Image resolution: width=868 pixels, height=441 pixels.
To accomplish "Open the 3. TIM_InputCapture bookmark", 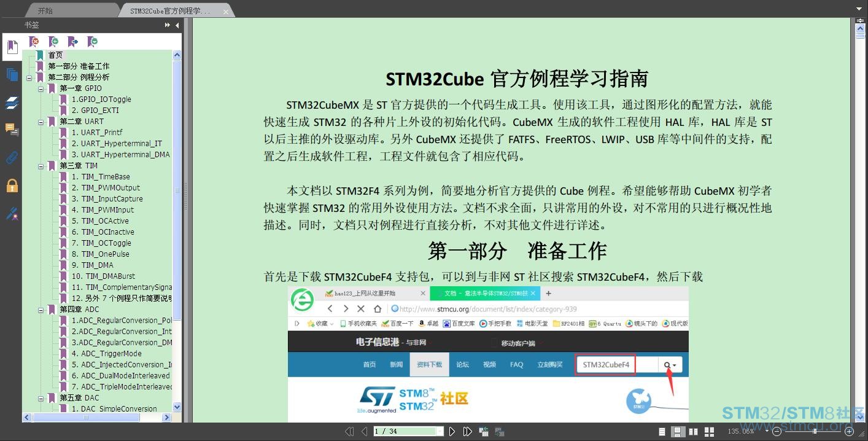I will 107,199.
